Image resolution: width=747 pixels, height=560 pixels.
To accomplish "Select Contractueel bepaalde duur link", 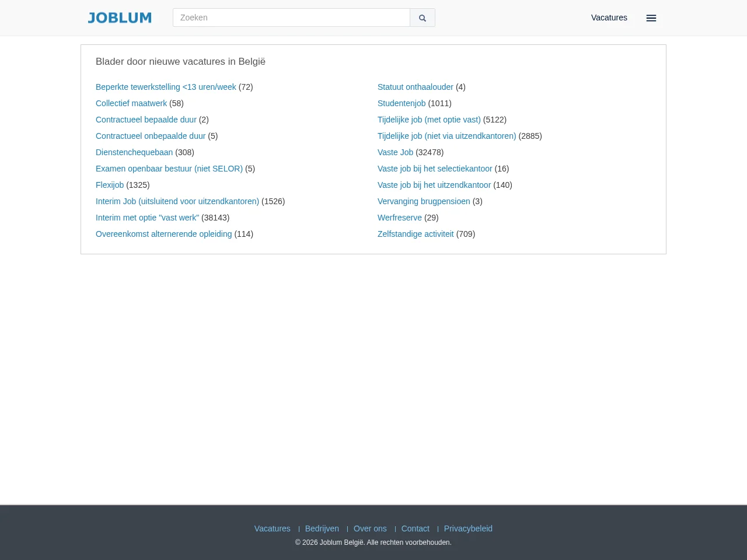I will pyautogui.click(x=146, y=120).
